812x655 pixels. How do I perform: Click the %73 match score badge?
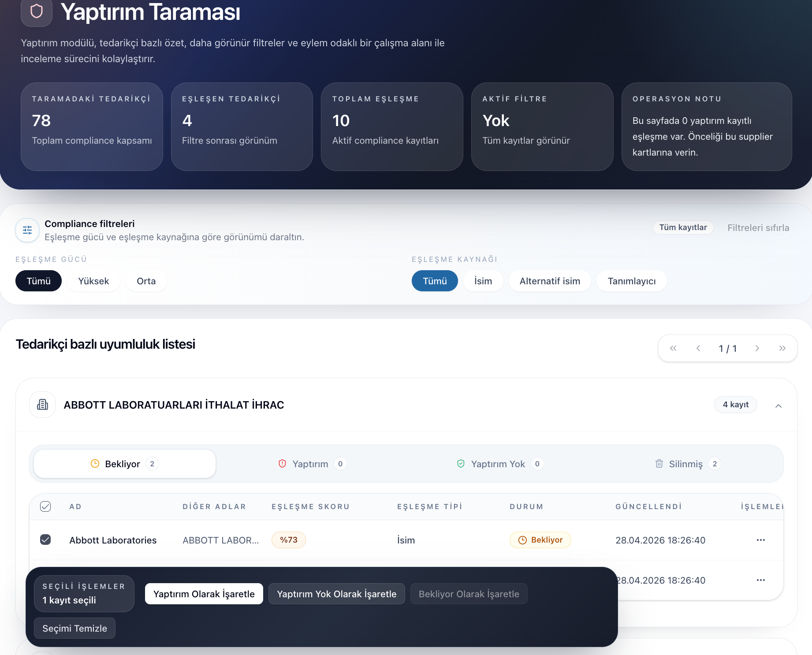click(x=289, y=540)
